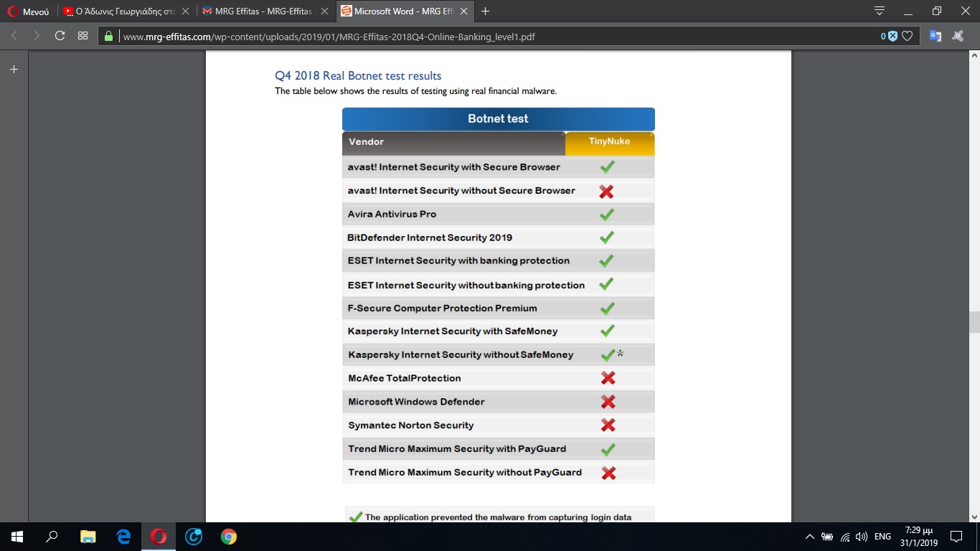Open the blue circular-arrow app on the taskbar
The width and height of the screenshot is (980, 551).
coord(194,537)
